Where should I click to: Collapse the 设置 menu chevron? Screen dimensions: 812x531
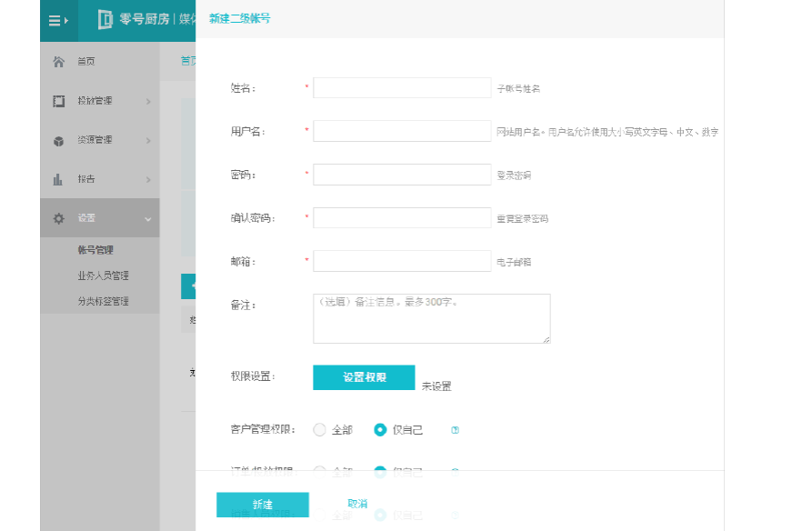click(148, 219)
